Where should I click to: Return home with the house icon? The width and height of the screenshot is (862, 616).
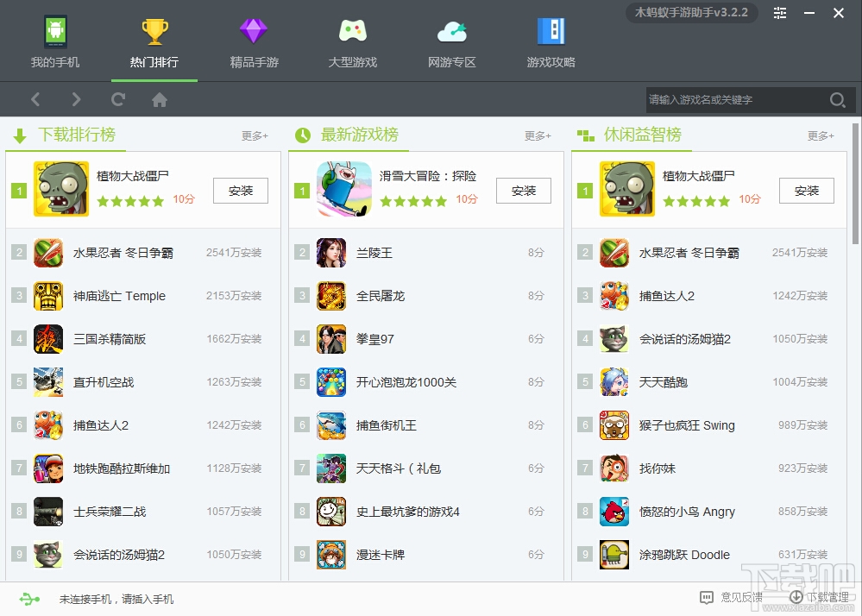click(160, 99)
